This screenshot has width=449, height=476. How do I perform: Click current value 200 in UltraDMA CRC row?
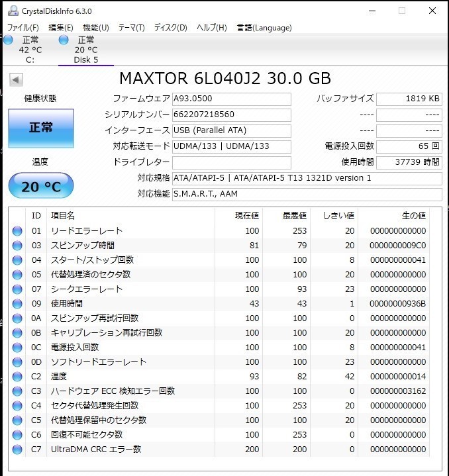(252, 450)
